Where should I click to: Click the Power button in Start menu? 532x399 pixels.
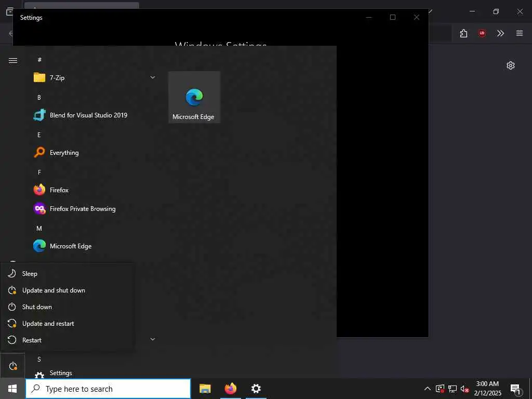12,366
